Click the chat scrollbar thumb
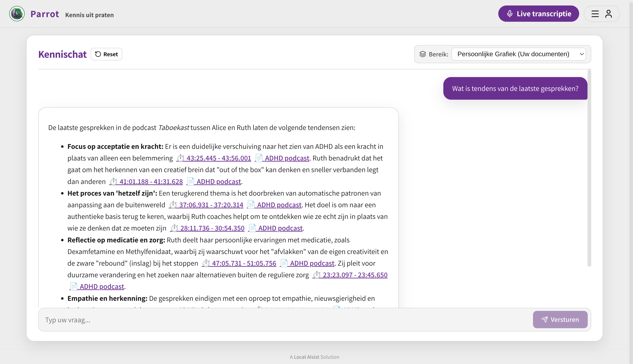Image resolution: width=633 pixels, height=364 pixels. pyautogui.click(x=589, y=168)
